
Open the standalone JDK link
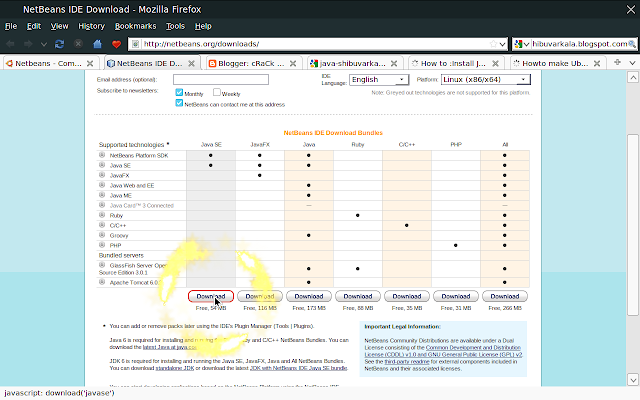click(x=175, y=368)
